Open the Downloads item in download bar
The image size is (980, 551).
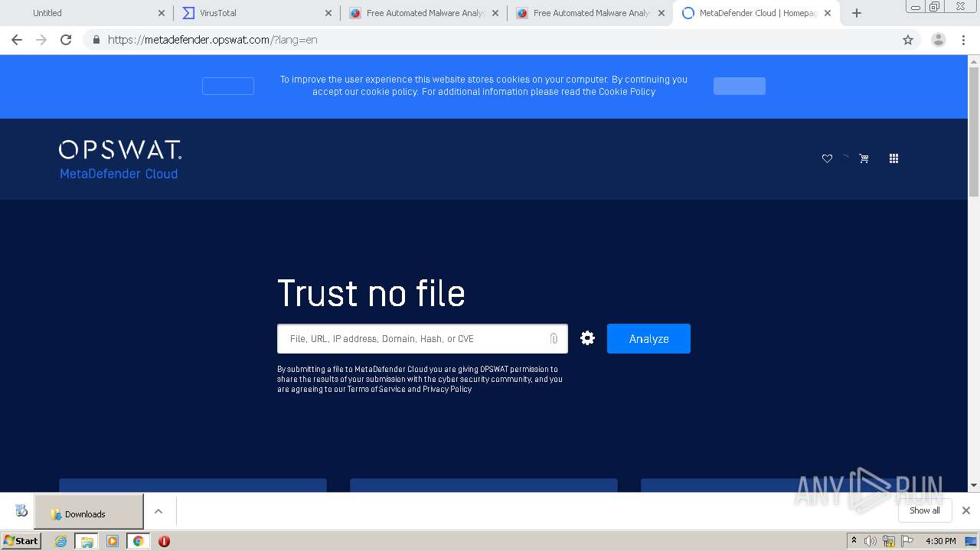(89, 512)
